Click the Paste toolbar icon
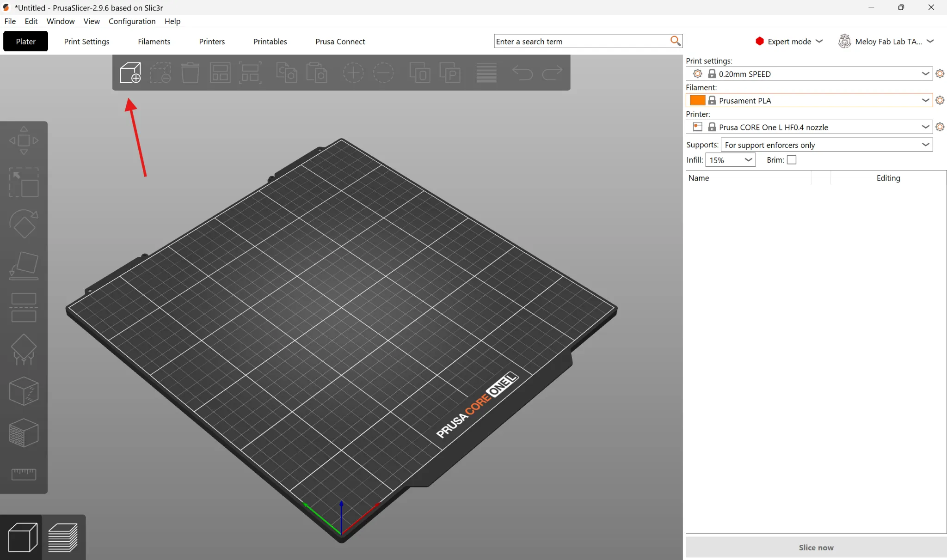Viewport: 947px width, 560px height. (317, 73)
